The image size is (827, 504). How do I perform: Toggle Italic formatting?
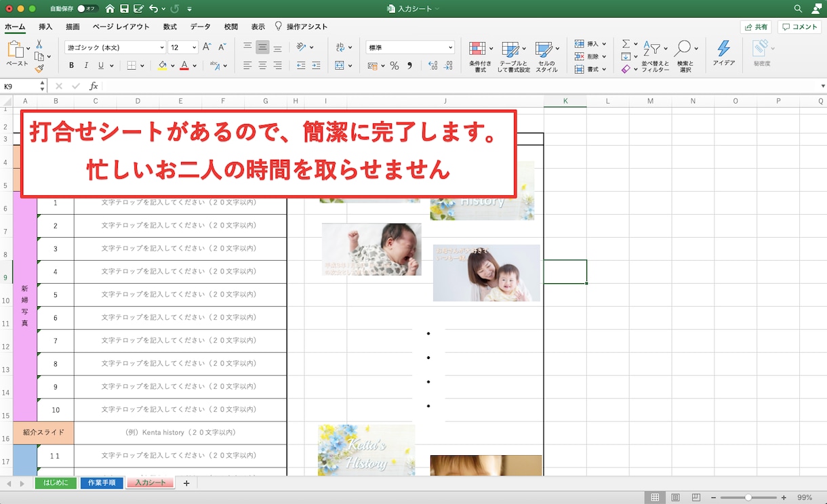tap(86, 66)
